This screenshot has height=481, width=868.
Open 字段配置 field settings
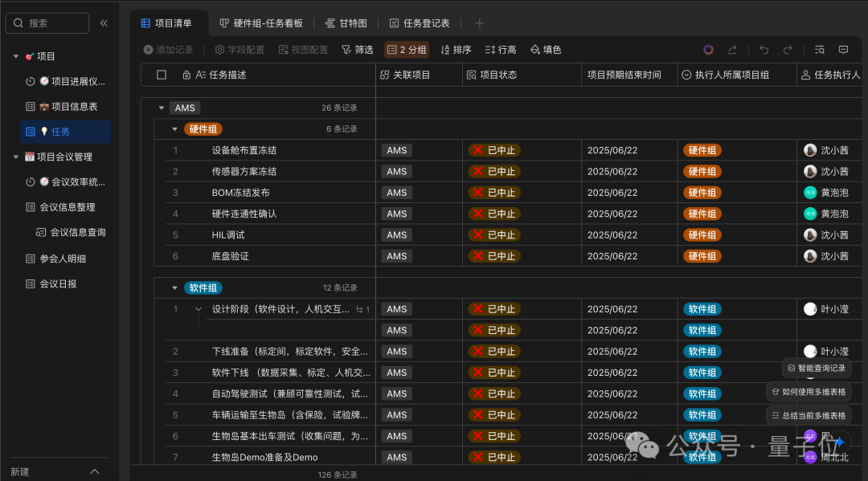pos(240,50)
